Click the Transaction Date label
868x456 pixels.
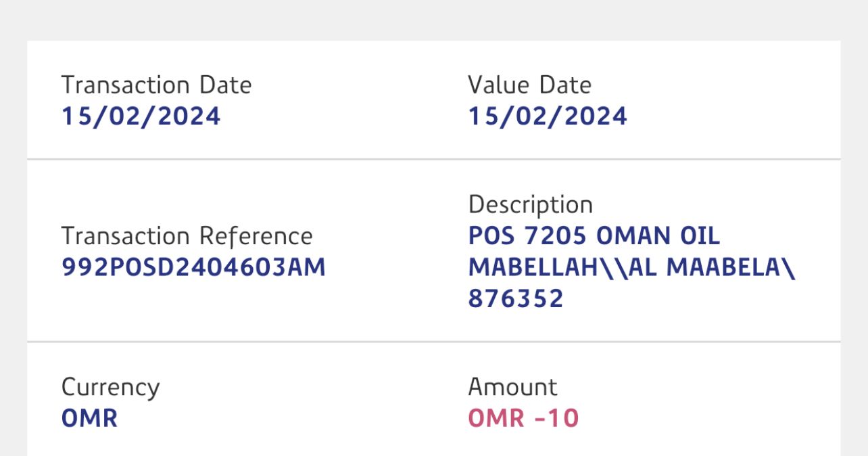156,85
